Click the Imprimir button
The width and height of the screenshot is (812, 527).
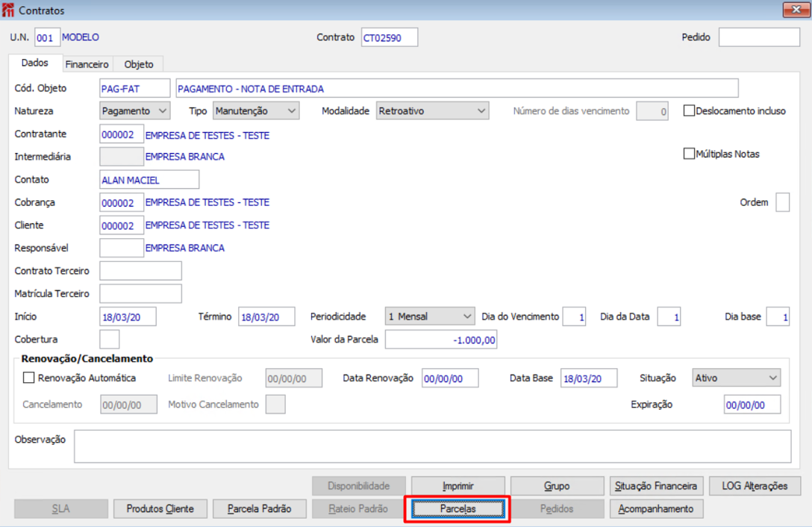[x=457, y=486]
